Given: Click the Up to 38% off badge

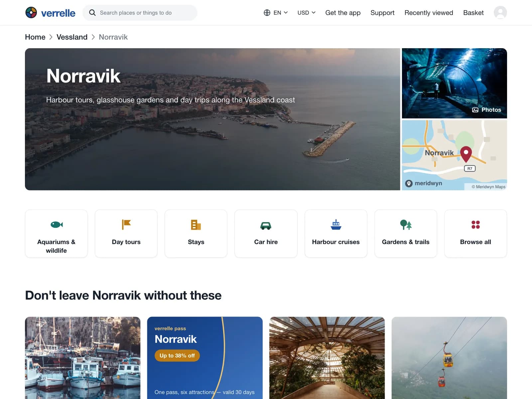Looking at the screenshot, I should (177, 355).
